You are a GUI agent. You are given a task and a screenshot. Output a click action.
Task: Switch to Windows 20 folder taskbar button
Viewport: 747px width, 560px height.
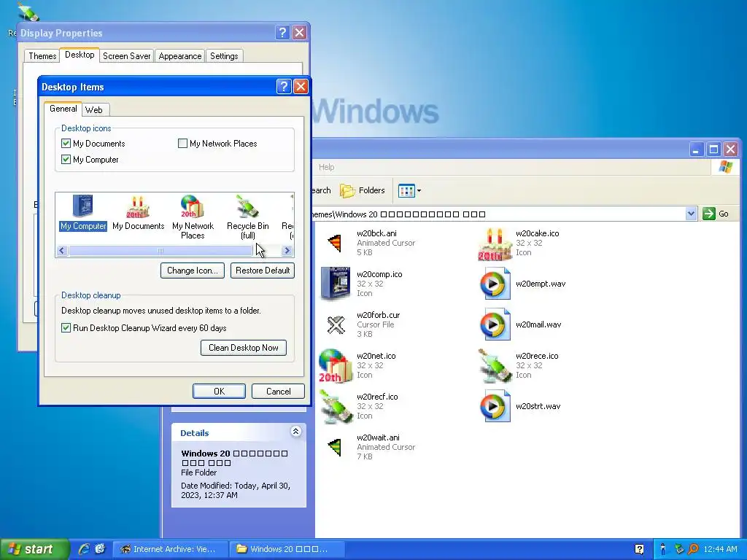click(x=287, y=549)
